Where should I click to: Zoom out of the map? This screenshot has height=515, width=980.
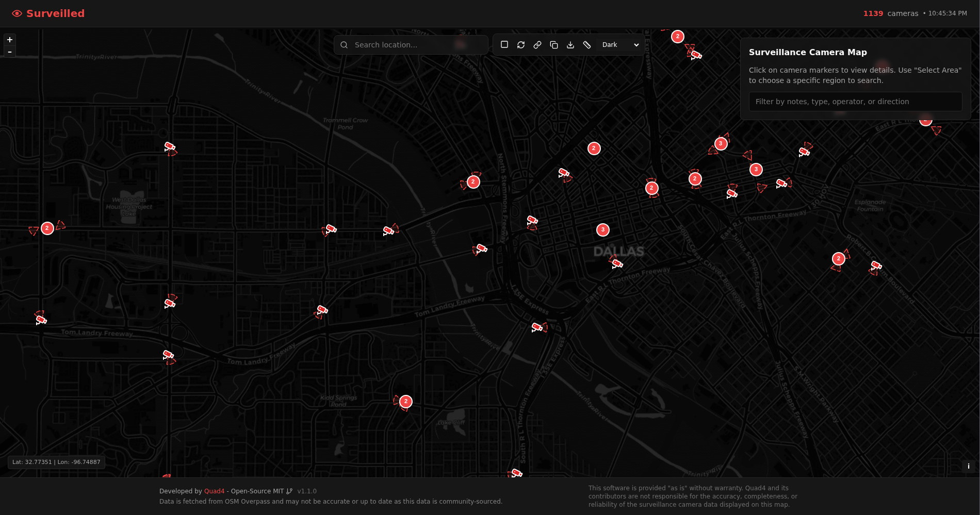[x=10, y=52]
